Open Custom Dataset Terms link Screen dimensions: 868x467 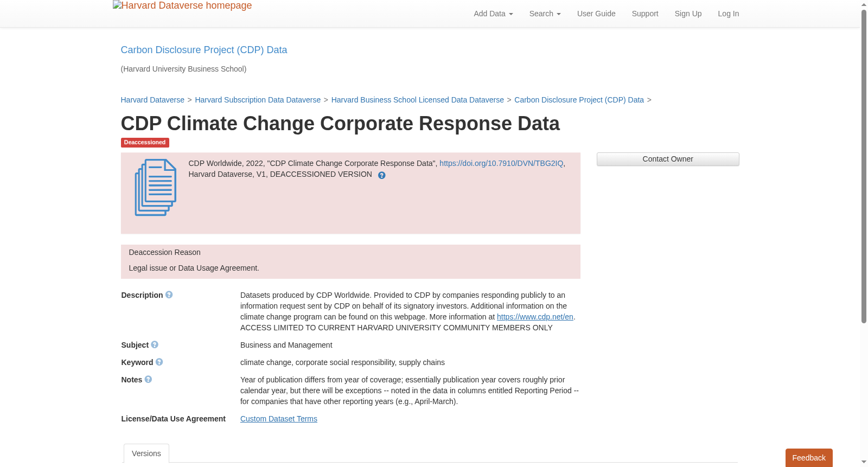279,419
